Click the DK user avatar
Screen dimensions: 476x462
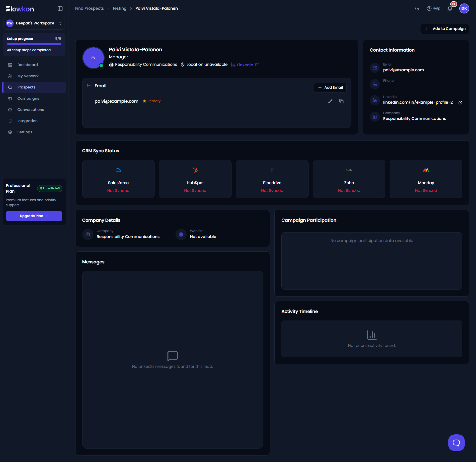click(464, 8)
